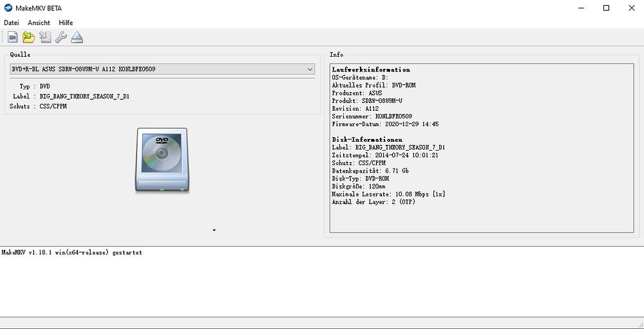Click the Revision: A112 line
The height and width of the screenshot is (329, 644).
click(x=355, y=108)
